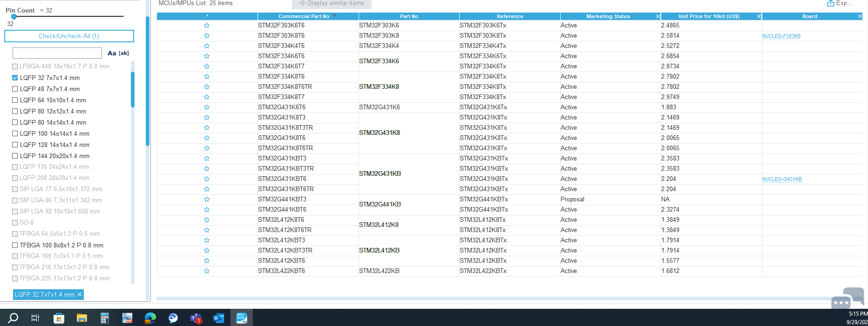Favorite the STM32G441KBT3 proposal part
The width and height of the screenshot is (868, 326).
(x=206, y=200)
